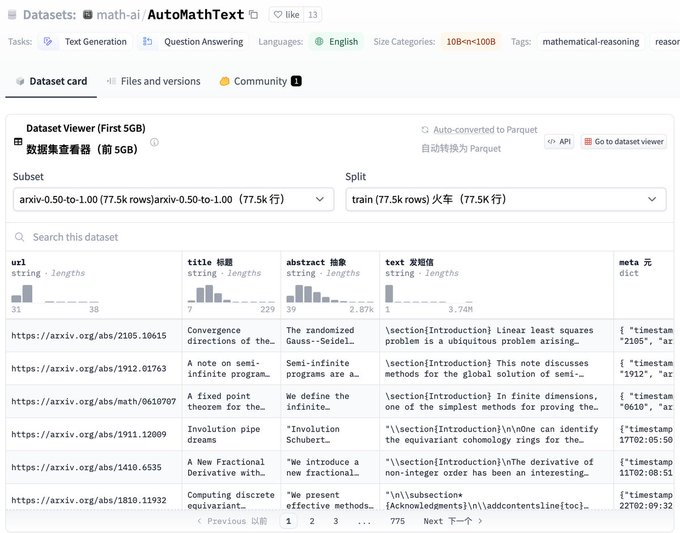Click the Datasets breadcrumb label

(x=49, y=15)
